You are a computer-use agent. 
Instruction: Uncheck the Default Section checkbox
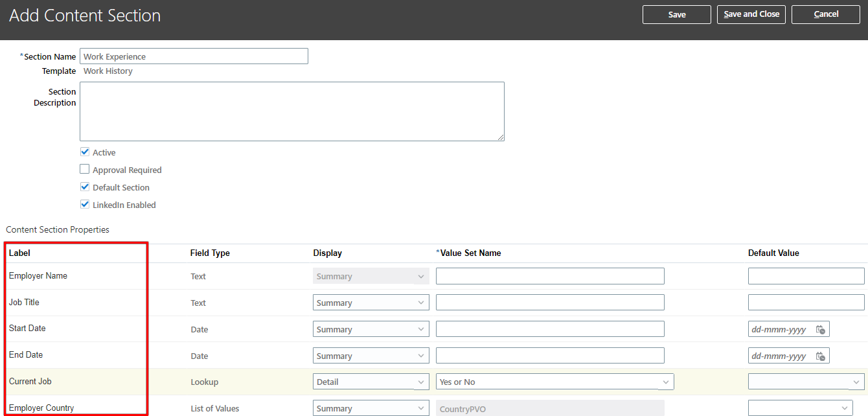84,187
